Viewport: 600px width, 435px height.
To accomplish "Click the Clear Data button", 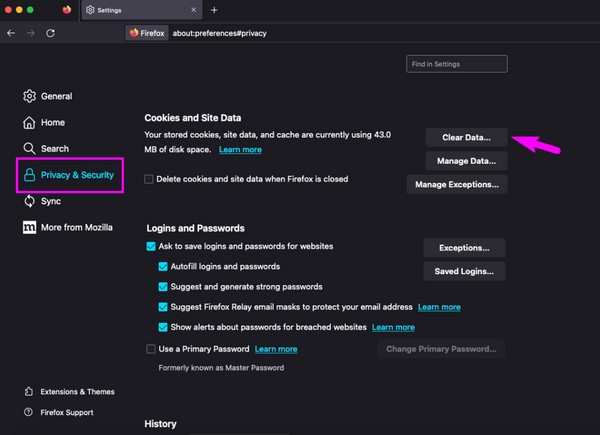I will pyautogui.click(x=466, y=137).
